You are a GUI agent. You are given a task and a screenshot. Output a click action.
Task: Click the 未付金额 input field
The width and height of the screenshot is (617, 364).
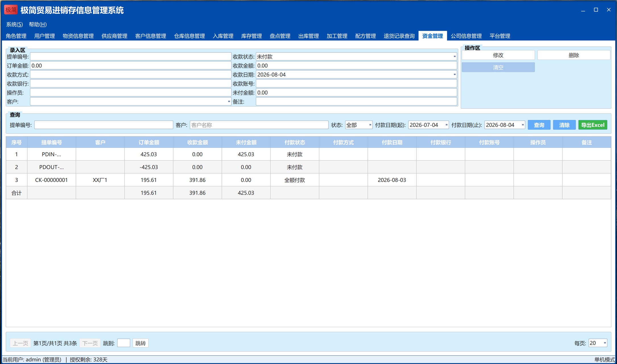356,92
